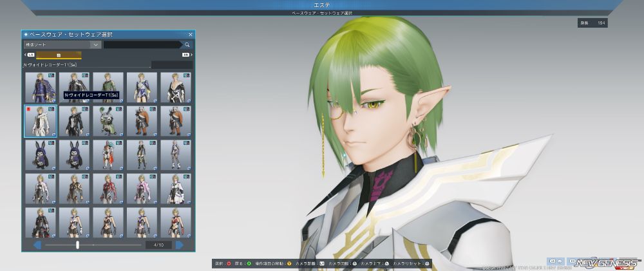Viewport: 644px width, 271px height.
Task: Select the red-sleeved bodysuit thumbnail
Action: 108,189
